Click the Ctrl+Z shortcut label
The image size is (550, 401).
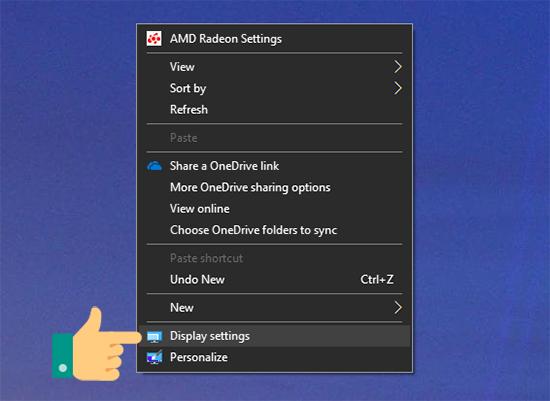pyautogui.click(x=377, y=280)
